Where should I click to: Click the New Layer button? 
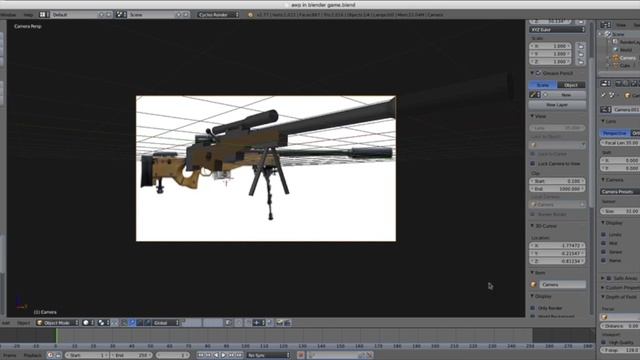point(557,105)
